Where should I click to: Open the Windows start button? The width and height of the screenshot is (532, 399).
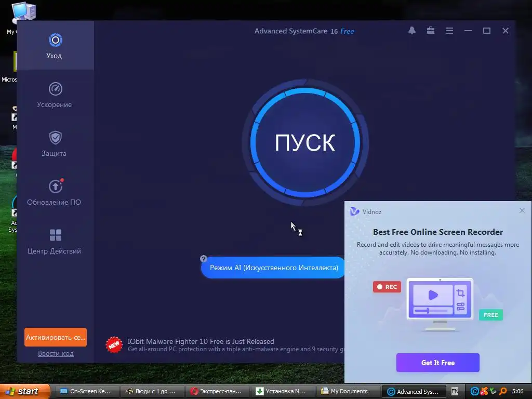point(25,391)
